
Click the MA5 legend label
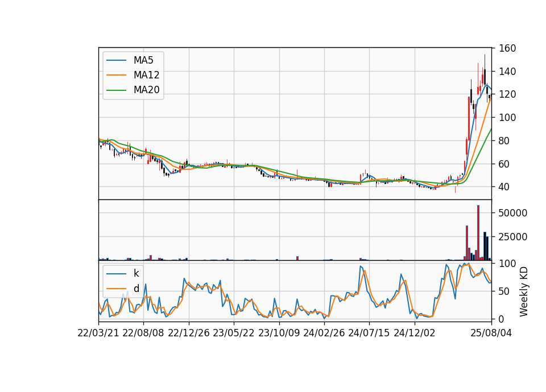[143, 60]
